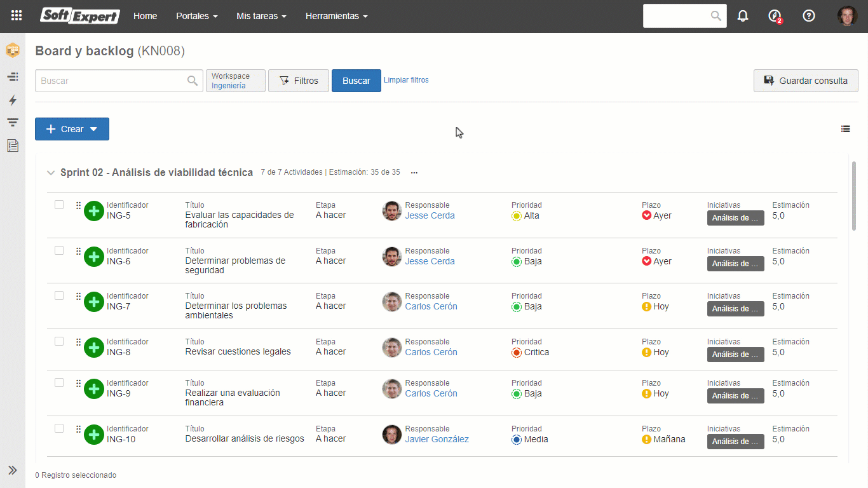The width and height of the screenshot is (868, 488).
Task: Open the pending tasks icon with badge 2
Action: coord(775,16)
